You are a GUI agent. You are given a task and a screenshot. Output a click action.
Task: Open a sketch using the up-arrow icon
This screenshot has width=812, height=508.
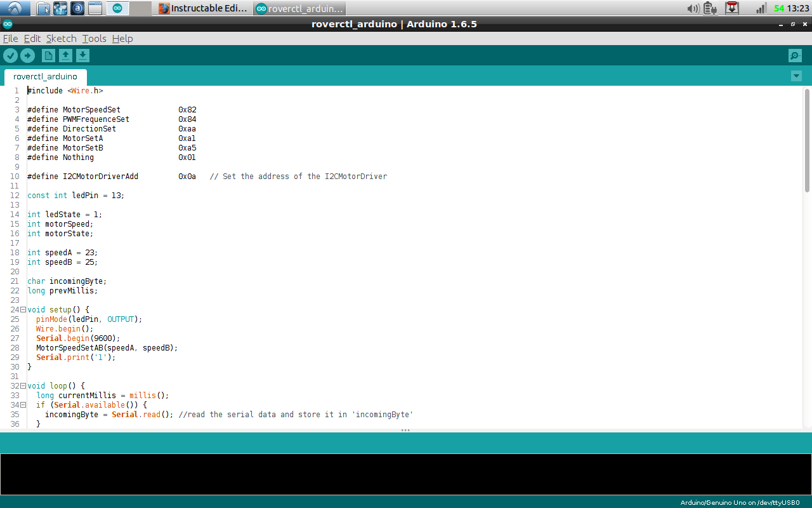(65, 56)
